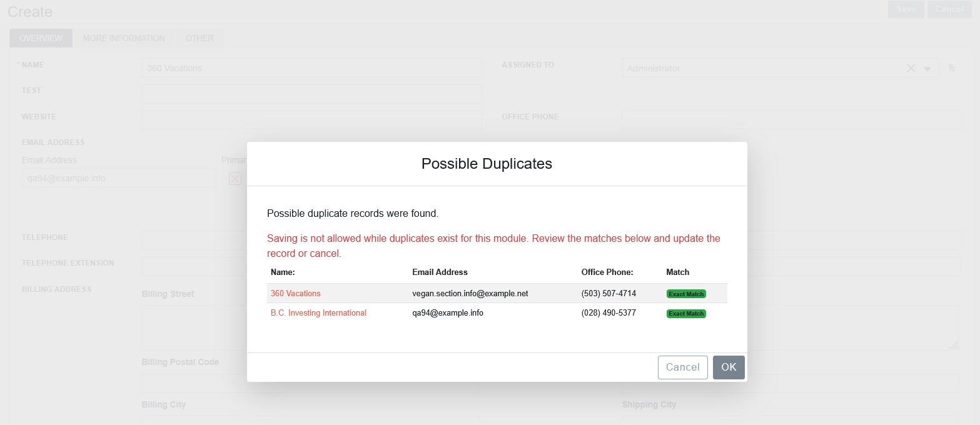
Task: Click phone number (028) 490-5377
Action: coord(609,312)
